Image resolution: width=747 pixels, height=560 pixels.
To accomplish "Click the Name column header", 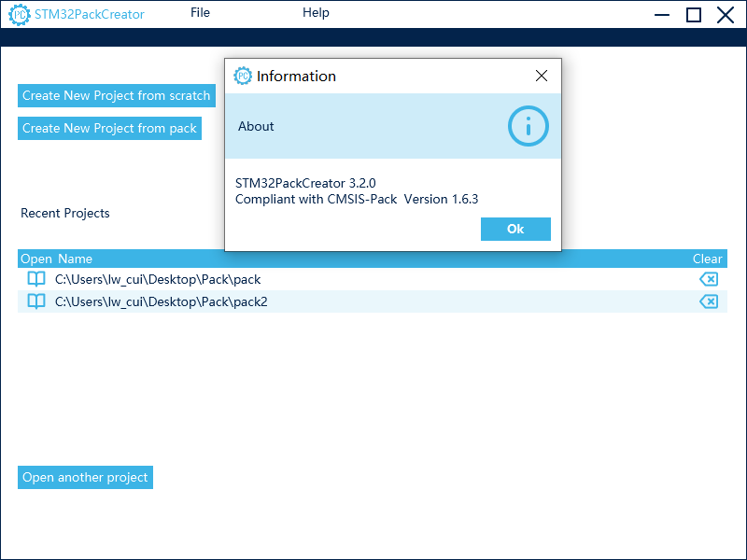I will pyautogui.click(x=76, y=259).
